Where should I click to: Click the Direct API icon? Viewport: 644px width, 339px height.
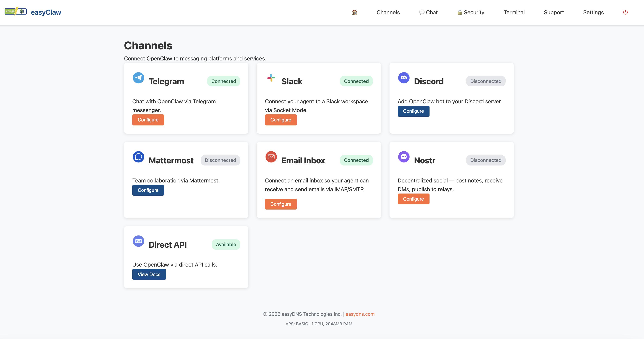point(138,241)
